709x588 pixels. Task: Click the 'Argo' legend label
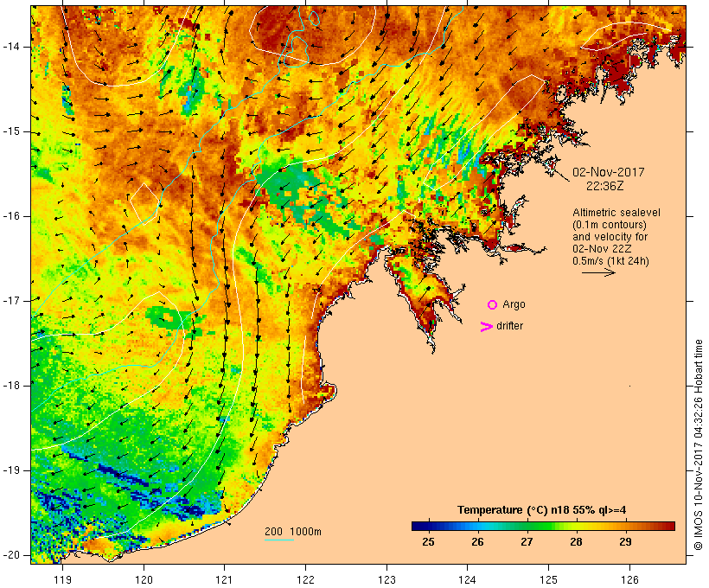(514, 305)
